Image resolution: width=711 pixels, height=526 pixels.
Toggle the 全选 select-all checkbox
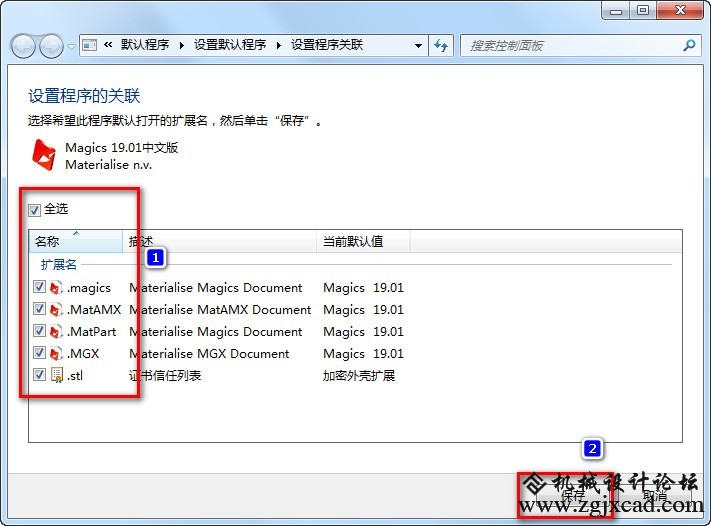(x=34, y=210)
